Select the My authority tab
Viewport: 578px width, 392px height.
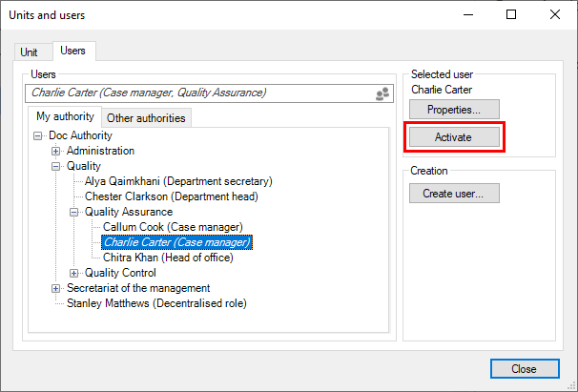(x=65, y=117)
